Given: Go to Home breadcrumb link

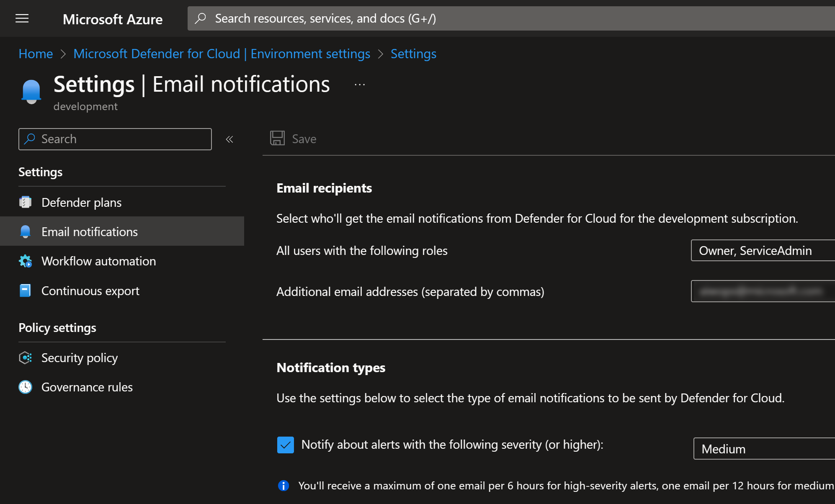Looking at the screenshot, I should coord(36,54).
